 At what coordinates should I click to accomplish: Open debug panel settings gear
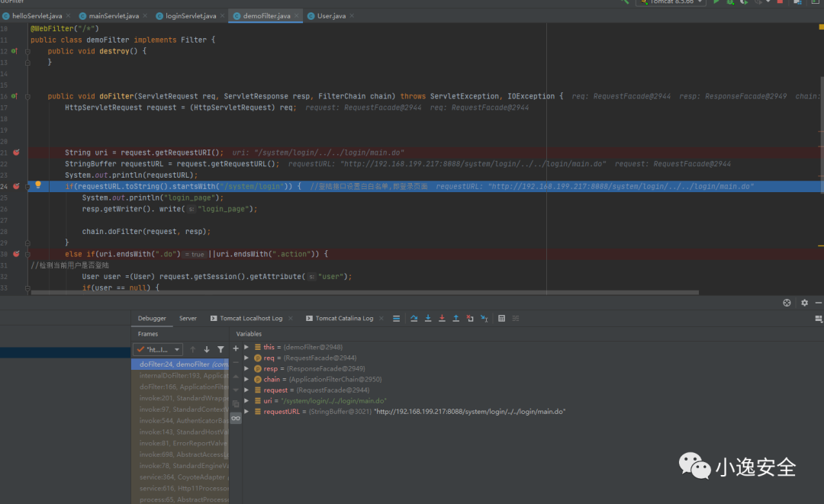tap(805, 303)
